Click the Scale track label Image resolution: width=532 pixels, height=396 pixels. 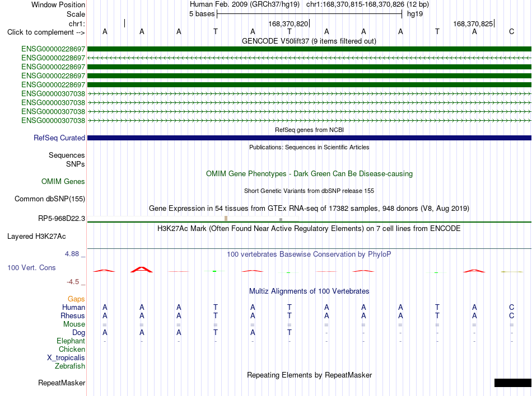tap(76, 14)
